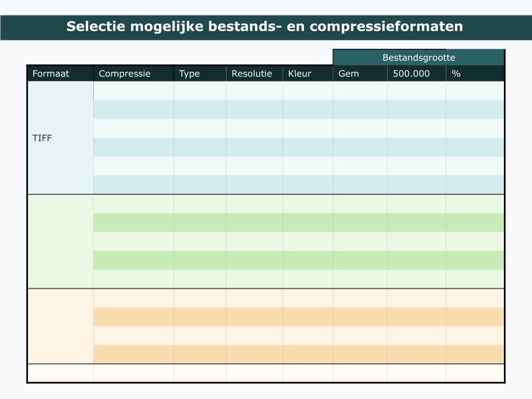The height and width of the screenshot is (399, 532).
Task: Click the Type column header
Action: click(200, 73)
